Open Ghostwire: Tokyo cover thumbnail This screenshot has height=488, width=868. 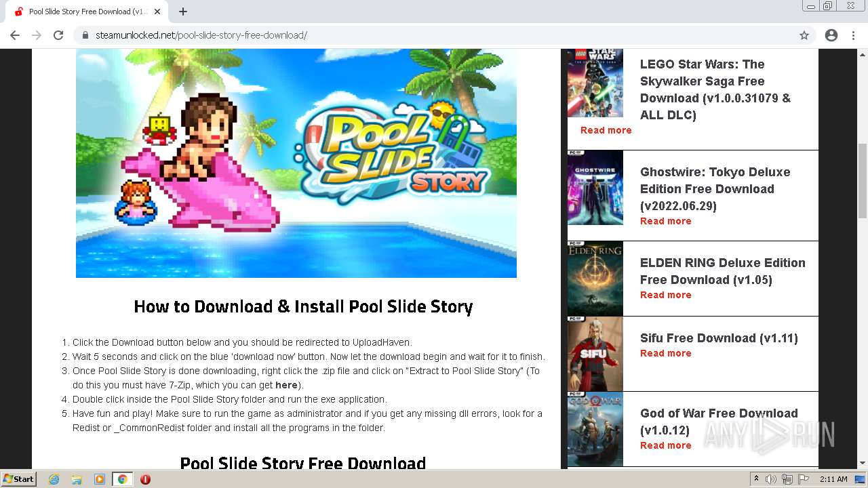click(595, 188)
